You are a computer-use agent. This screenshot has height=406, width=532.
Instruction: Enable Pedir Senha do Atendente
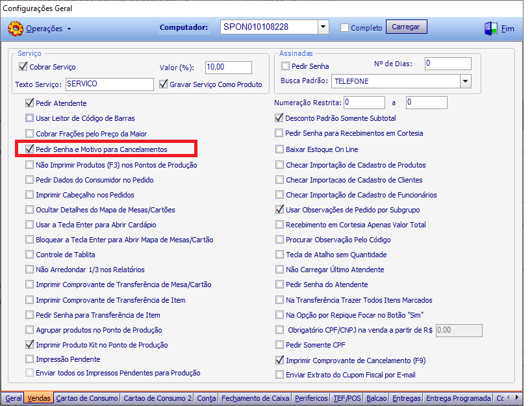click(x=279, y=285)
